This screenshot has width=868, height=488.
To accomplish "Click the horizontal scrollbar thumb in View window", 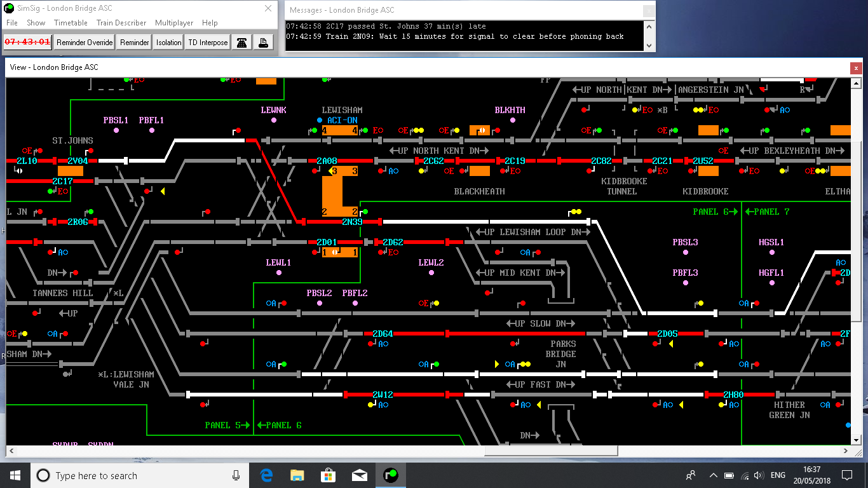I will (551, 451).
